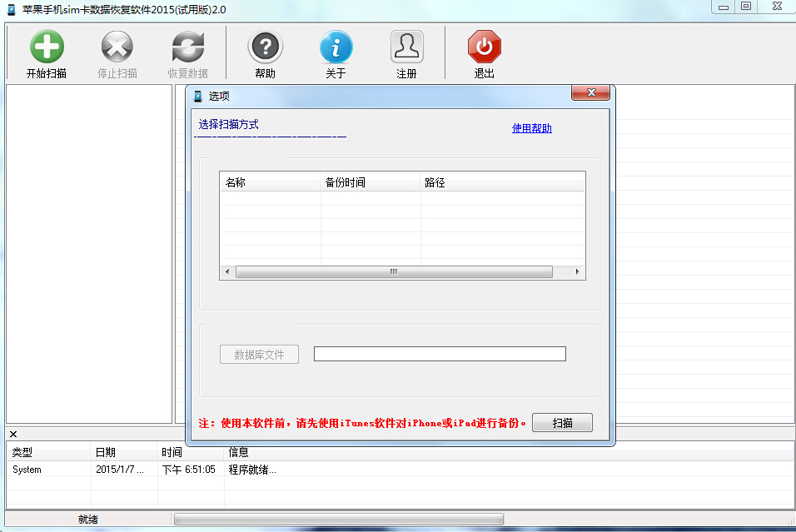Click the 就绪 status bar text
Viewport: 796px width, 532px height.
[87, 520]
